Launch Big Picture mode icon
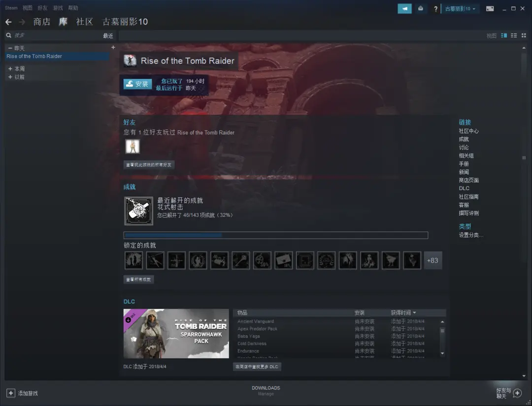Image resolution: width=532 pixels, height=406 pixels. [x=490, y=9]
